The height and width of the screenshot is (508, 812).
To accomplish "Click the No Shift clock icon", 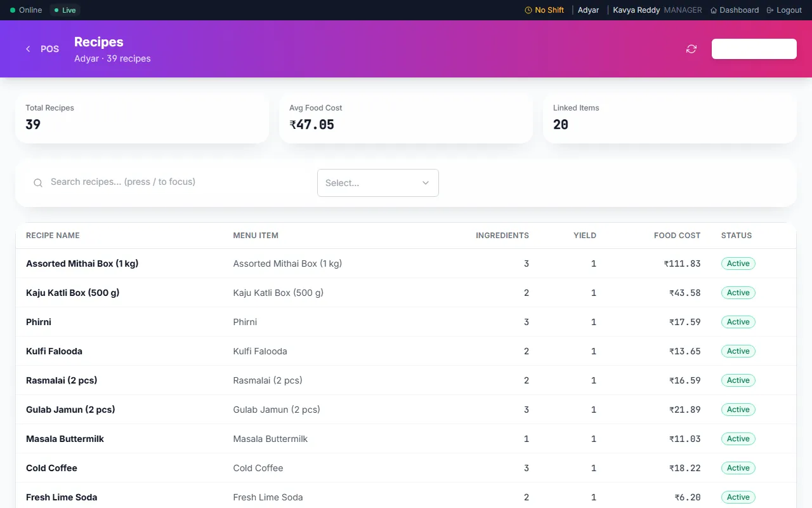I will point(528,10).
